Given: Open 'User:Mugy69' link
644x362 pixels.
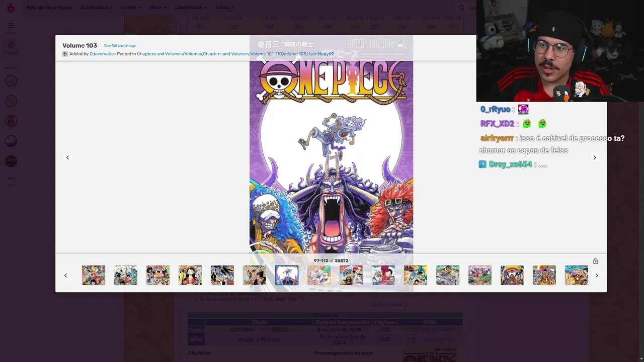Looking at the screenshot, I should (x=320, y=54).
